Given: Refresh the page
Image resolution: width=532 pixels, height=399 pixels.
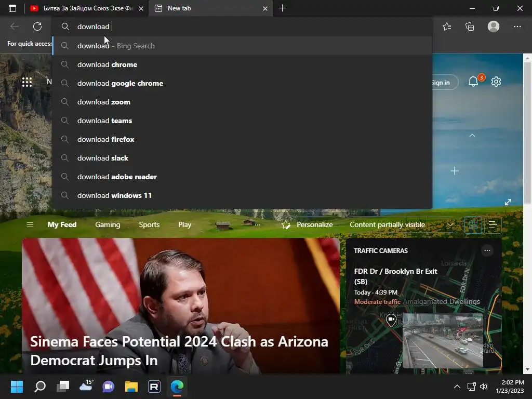Looking at the screenshot, I should pyautogui.click(x=37, y=26).
